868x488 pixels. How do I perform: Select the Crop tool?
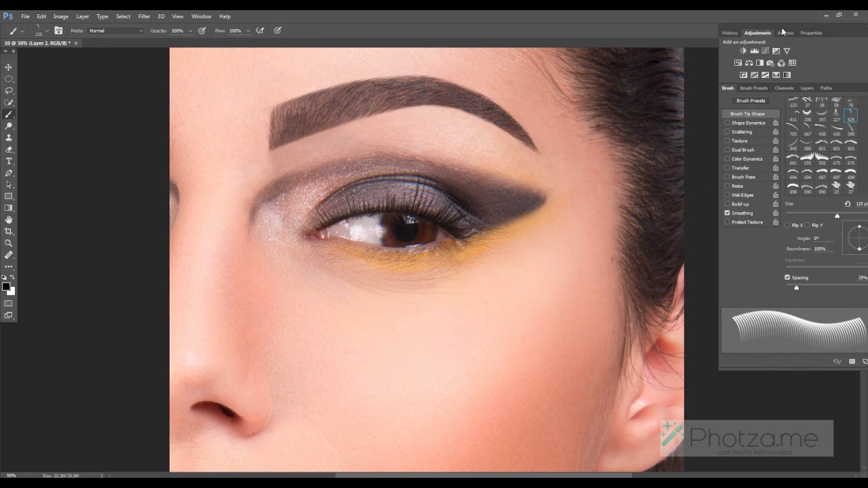9,231
